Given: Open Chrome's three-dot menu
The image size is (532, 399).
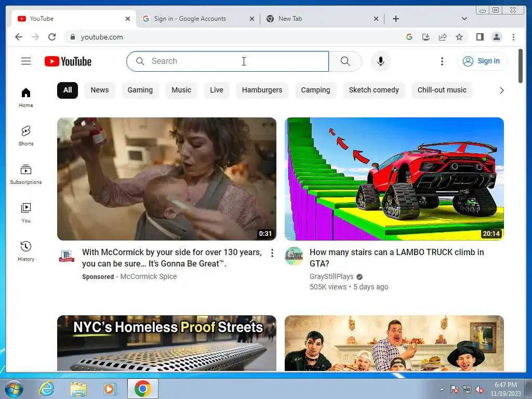Looking at the screenshot, I should click(513, 37).
